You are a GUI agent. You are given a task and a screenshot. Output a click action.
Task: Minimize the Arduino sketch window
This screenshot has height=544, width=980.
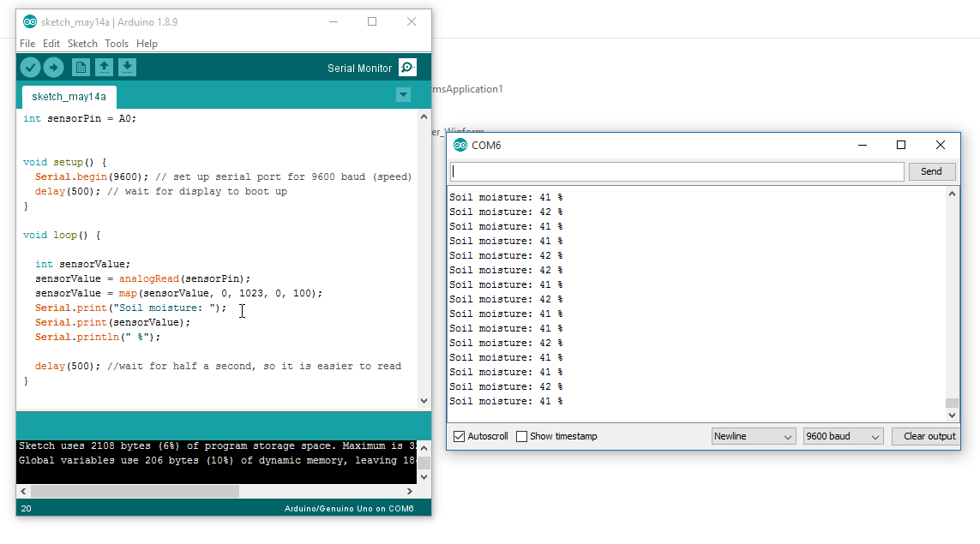(334, 22)
